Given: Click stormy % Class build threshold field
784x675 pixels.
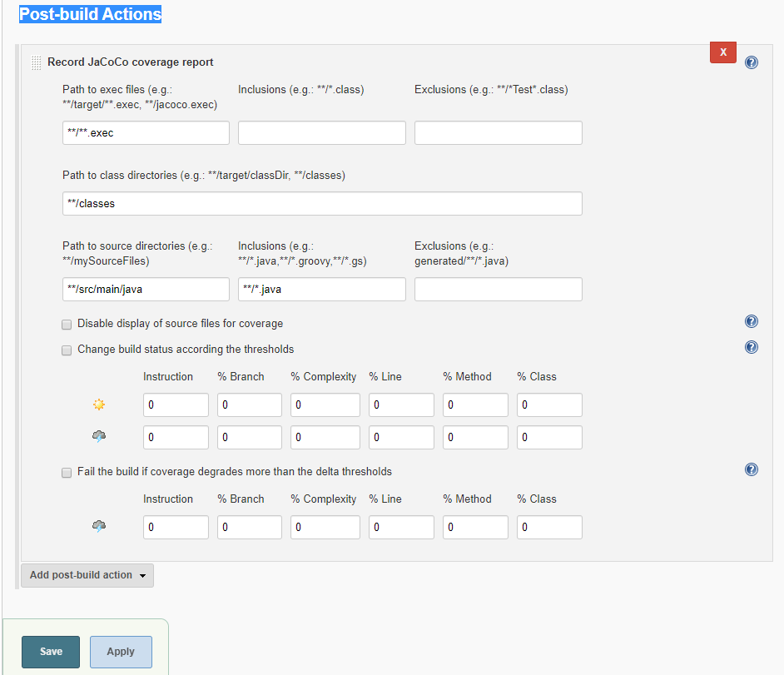Looking at the screenshot, I should tap(549, 438).
